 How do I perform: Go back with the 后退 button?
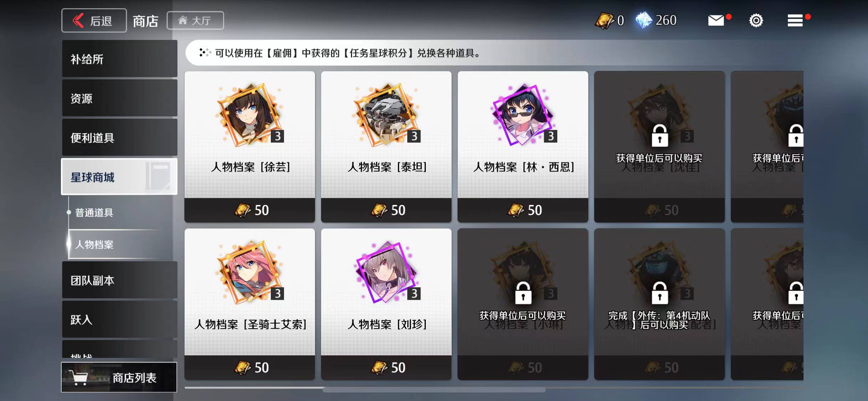click(x=94, y=20)
